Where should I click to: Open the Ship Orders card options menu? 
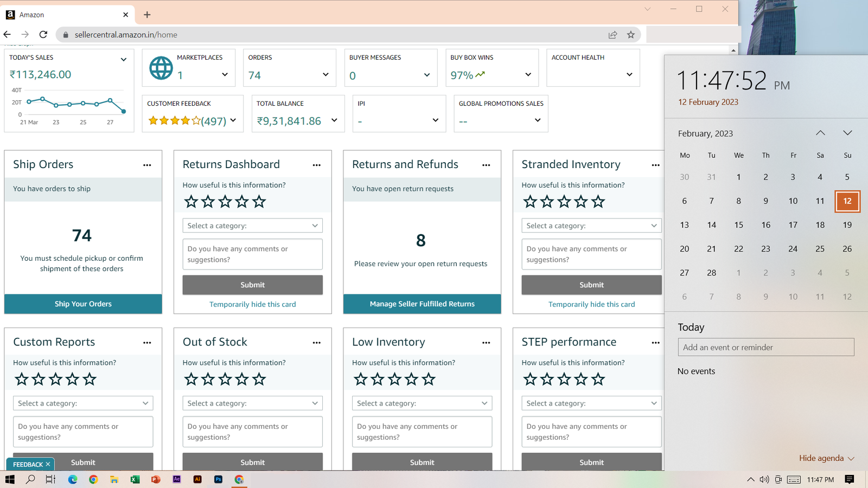coord(147,165)
